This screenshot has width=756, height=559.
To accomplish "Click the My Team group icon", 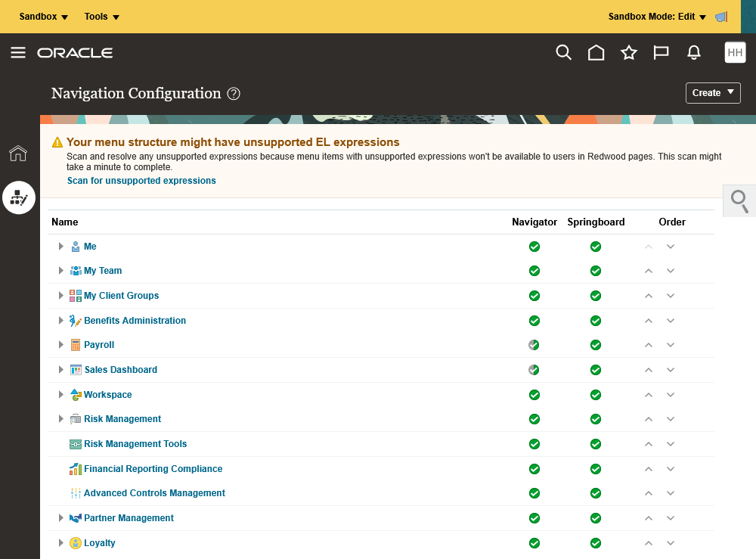I will point(76,271).
